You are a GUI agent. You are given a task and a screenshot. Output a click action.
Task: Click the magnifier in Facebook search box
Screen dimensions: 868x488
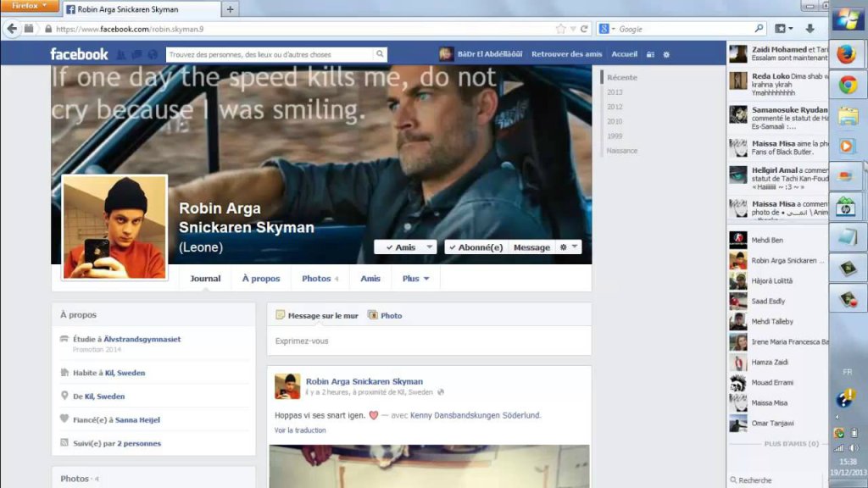point(380,54)
